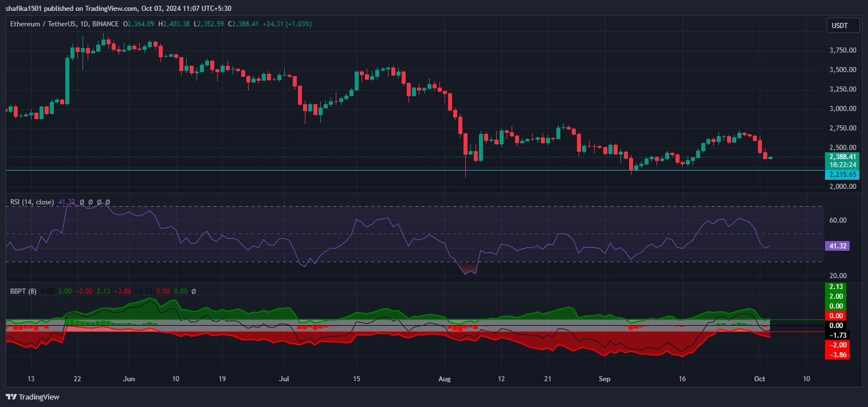This screenshot has height=407, width=868.
Task: Click the 16 date label on the time axis
Action: (x=682, y=379)
